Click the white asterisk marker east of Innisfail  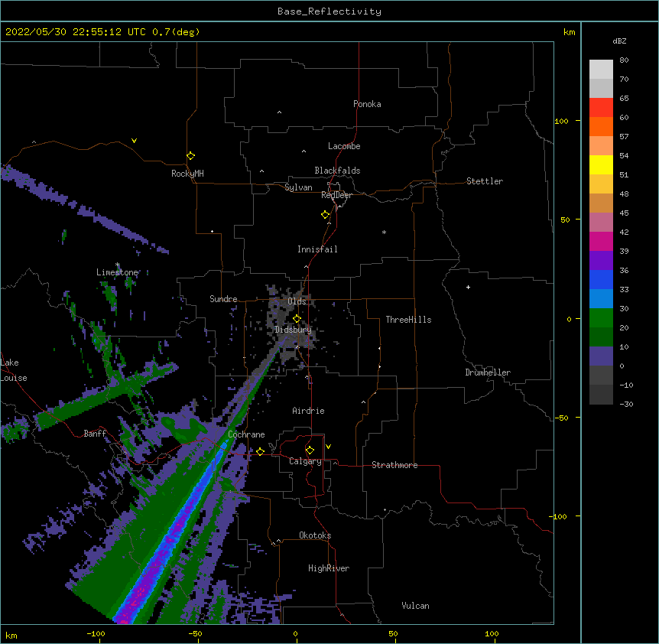point(384,232)
